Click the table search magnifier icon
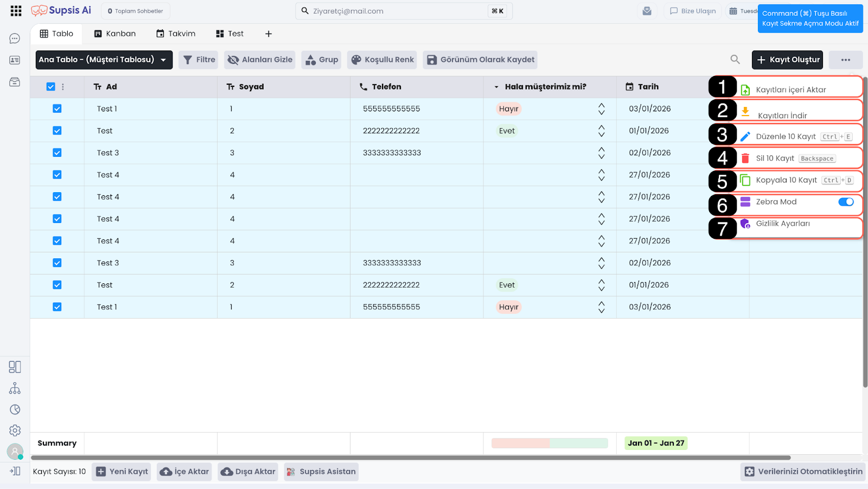 pyautogui.click(x=735, y=60)
